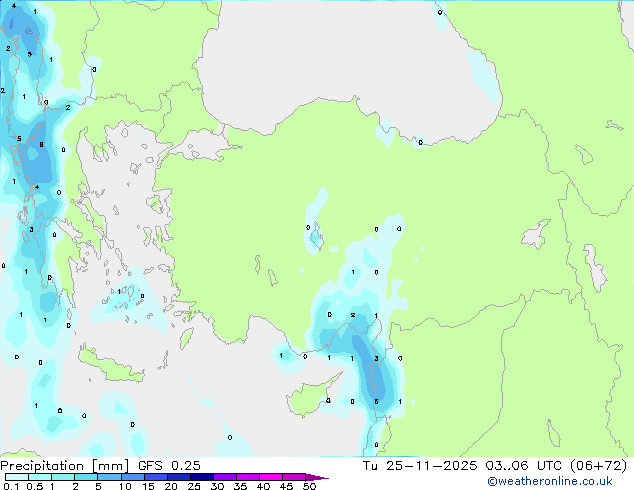Select the 'Precipitation [mm]' title text
Image resolution: width=634 pixels, height=490 pixels.
(64, 466)
